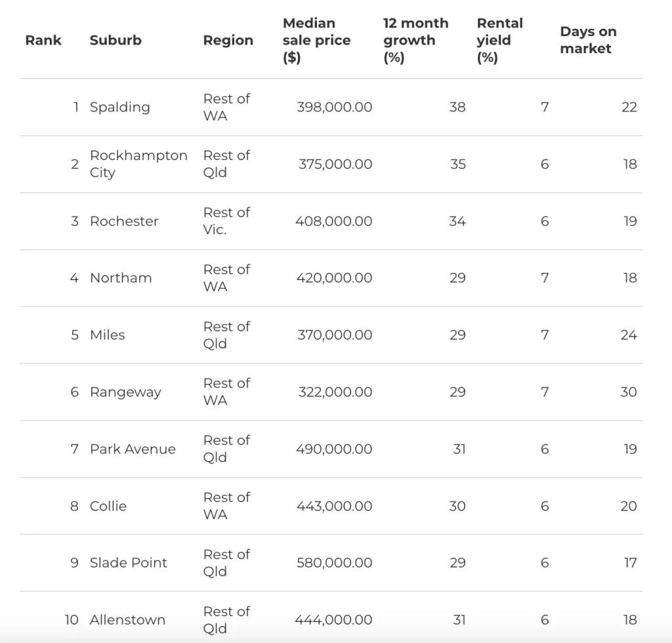This screenshot has width=672, height=643.
Task: Click the Median sale price header
Action: pyautogui.click(x=316, y=40)
